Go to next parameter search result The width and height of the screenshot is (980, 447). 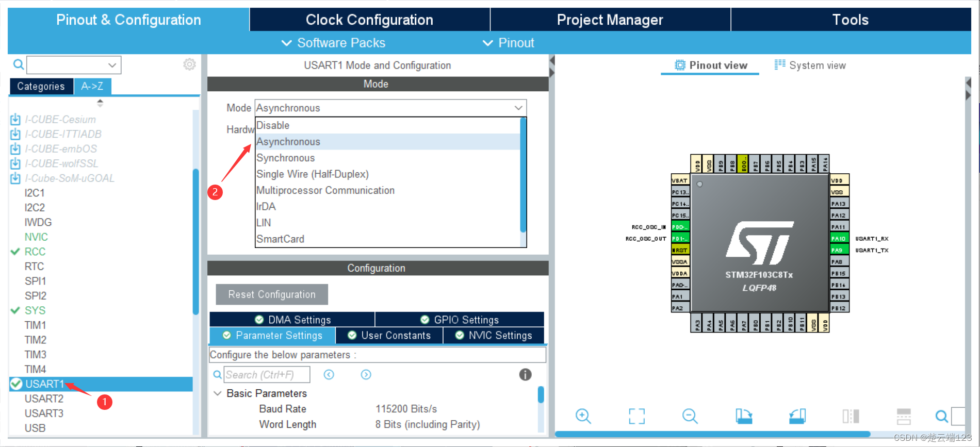click(366, 375)
